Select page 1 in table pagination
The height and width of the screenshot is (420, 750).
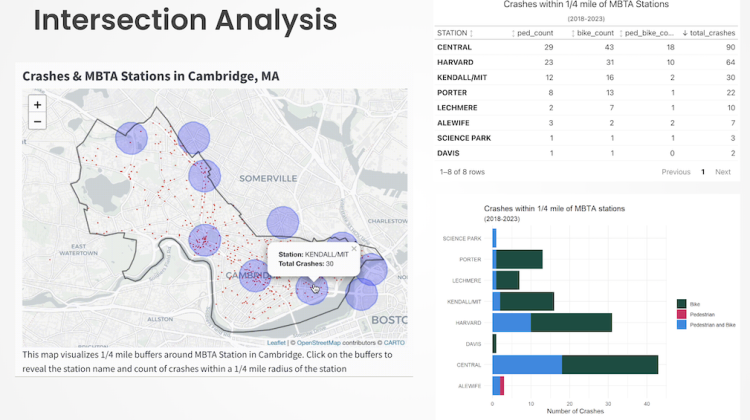coord(703,172)
